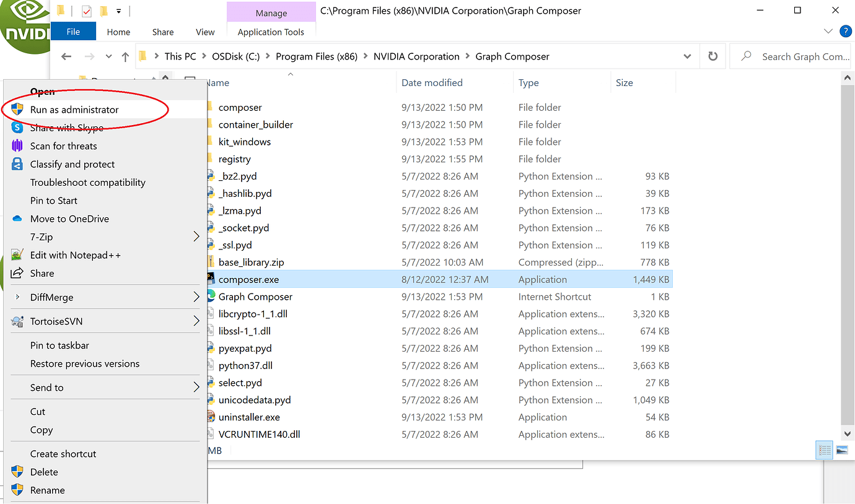Toggle Details view in the status bar
This screenshot has height=504, width=855.
[x=824, y=450]
